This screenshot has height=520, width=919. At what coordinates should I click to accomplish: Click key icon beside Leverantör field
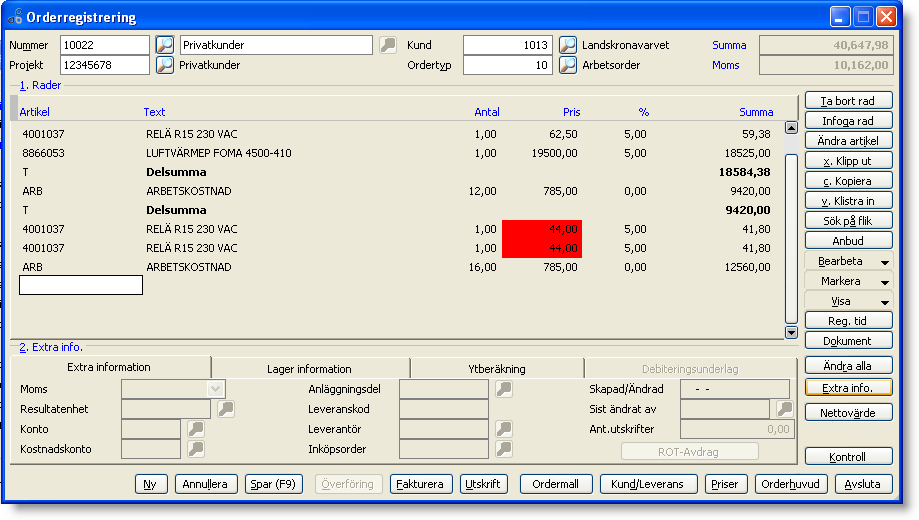click(x=504, y=429)
